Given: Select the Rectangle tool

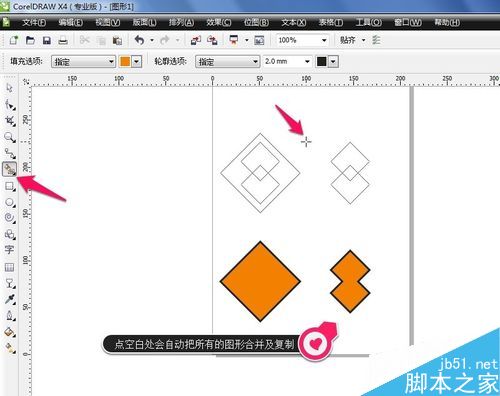Looking at the screenshot, I should (x=9, y=186).
